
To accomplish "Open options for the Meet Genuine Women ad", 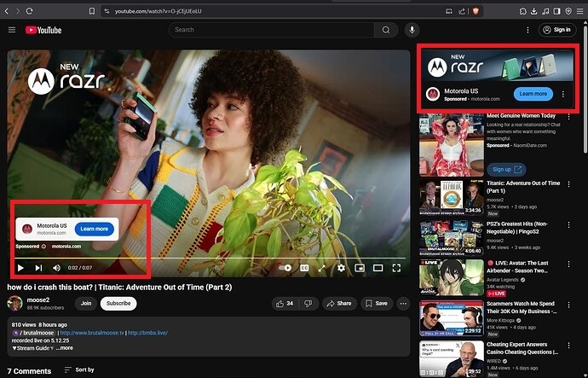I will click(x=569, y=117).
